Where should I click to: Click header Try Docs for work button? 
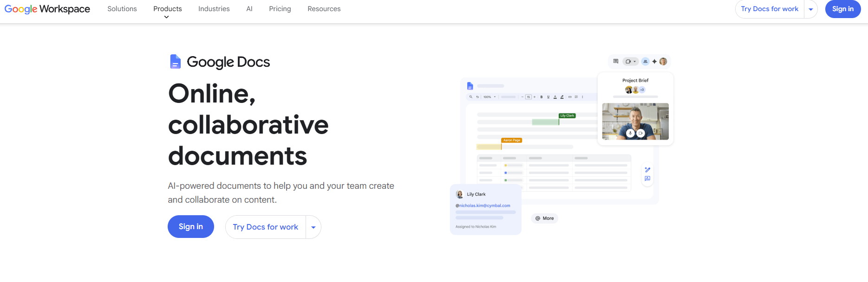tap(770, 9)
